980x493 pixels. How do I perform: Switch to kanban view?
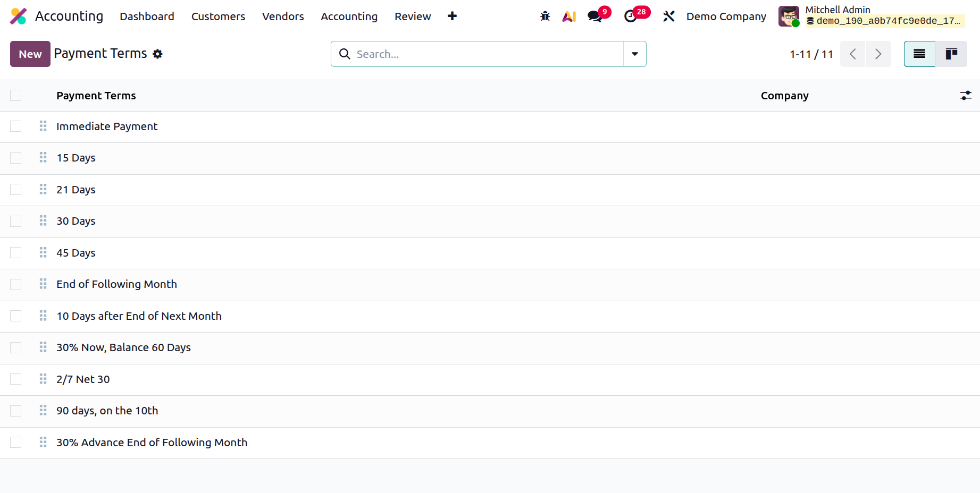point(951,54)
